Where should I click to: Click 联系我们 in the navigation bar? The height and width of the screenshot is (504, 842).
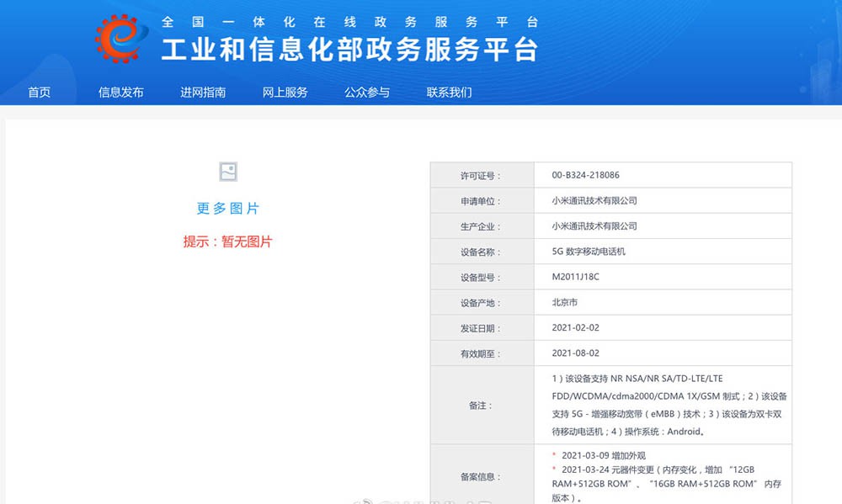tap(450, 93)
